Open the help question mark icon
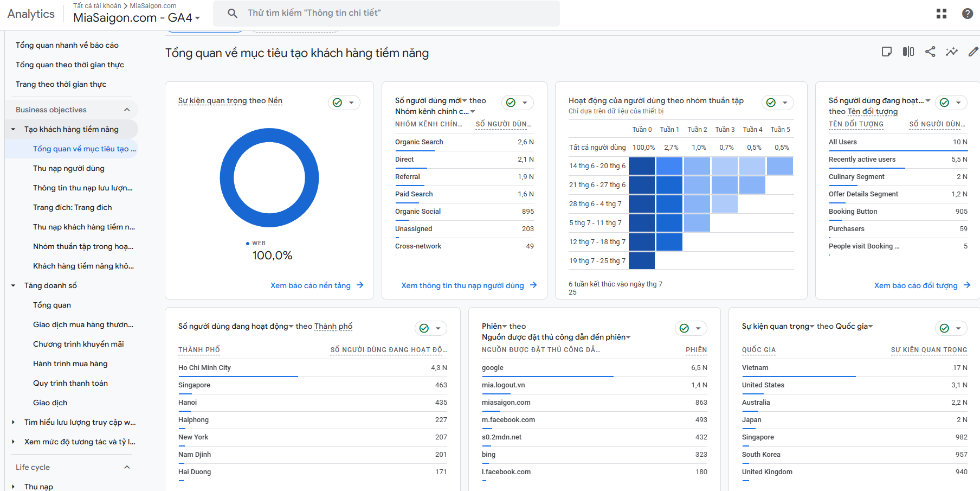The height and width of the screenshot is (491, 980). pyautogui.click(x=968, y=14)
